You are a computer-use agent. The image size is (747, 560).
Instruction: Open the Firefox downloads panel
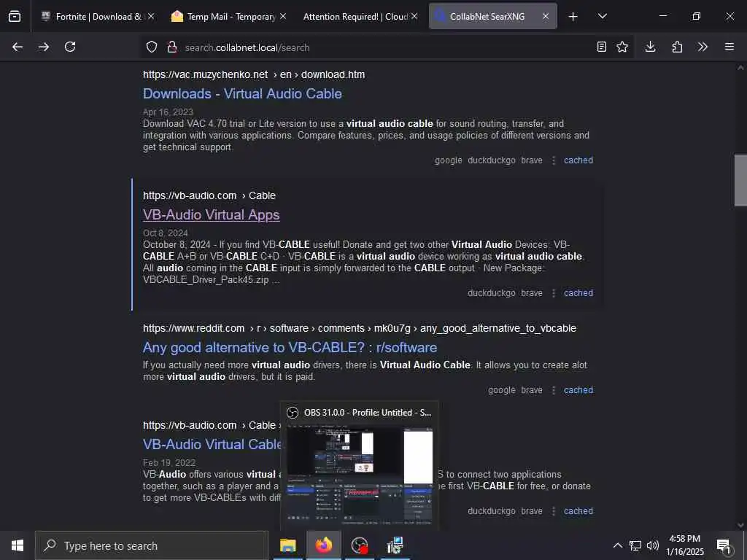coord(650,47)
